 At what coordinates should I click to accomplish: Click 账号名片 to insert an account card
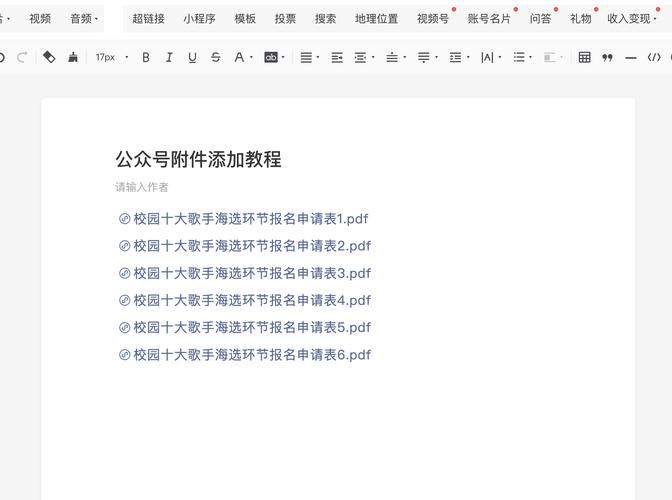[x=489, y=18]
